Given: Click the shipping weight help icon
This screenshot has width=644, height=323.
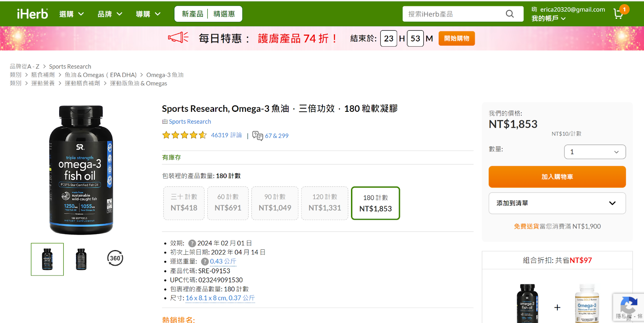Looking at the screenshot, I should [205, 261].
